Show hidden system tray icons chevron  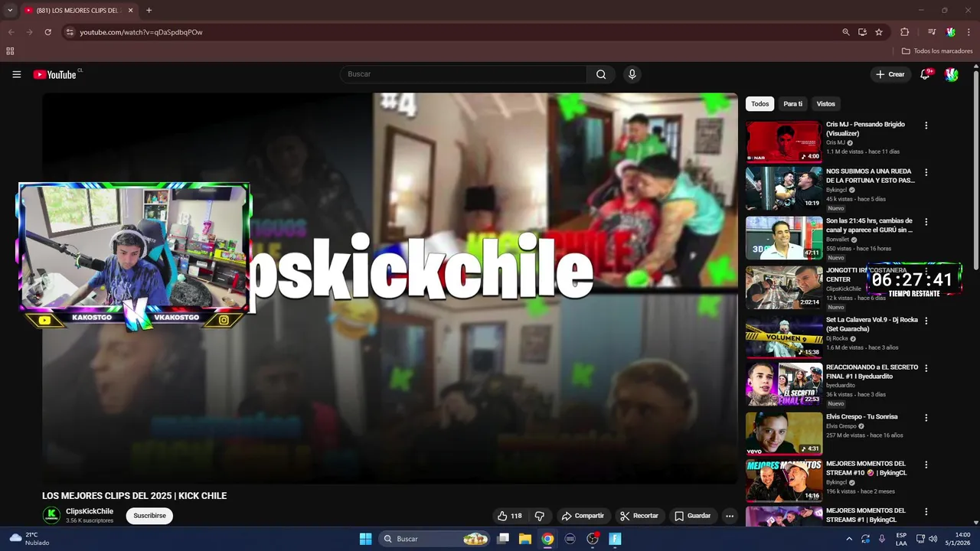(x=849, y=539)
